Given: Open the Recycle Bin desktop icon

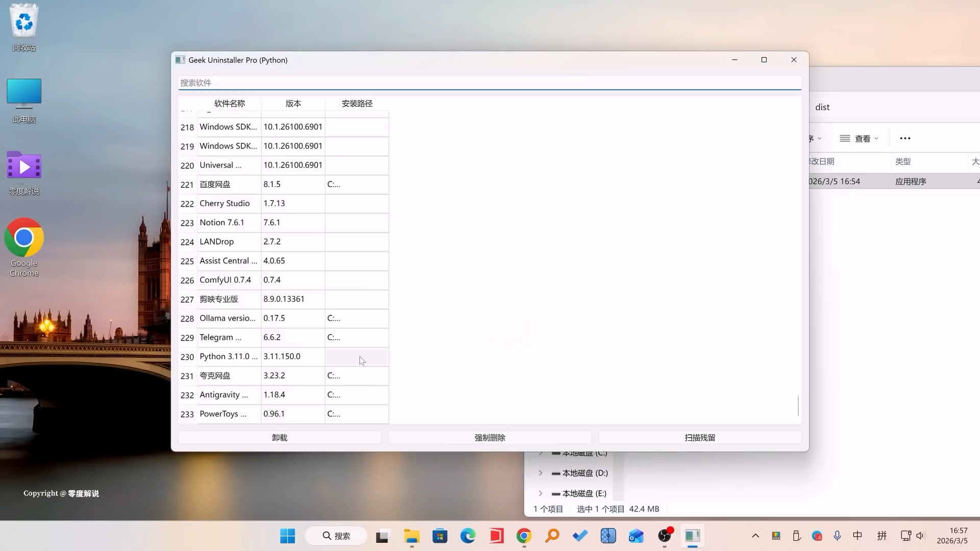Looking at the screenshot, I should [24, 28].
